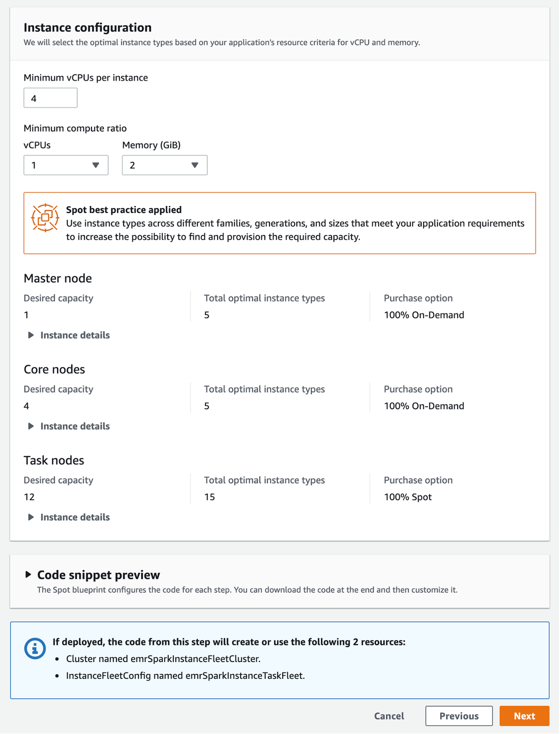Click the Code snippet preview disclosure triangle
The height and width of the screenshot is (734, 560).
[28, 574]
